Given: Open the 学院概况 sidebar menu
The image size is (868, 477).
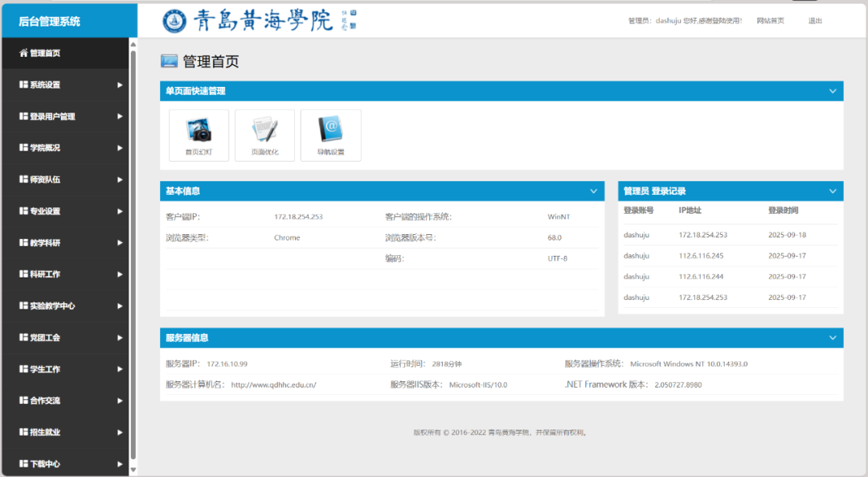Looking at the screenshot, I should (45, 148).
